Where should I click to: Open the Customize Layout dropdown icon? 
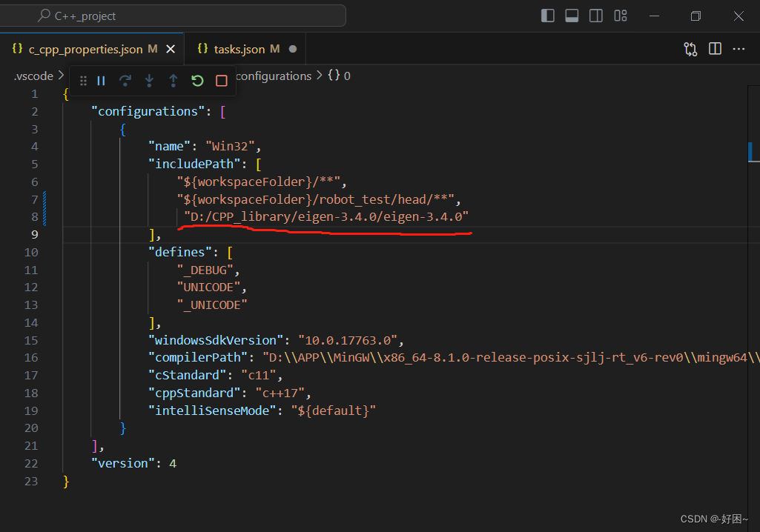pos(620,15)
